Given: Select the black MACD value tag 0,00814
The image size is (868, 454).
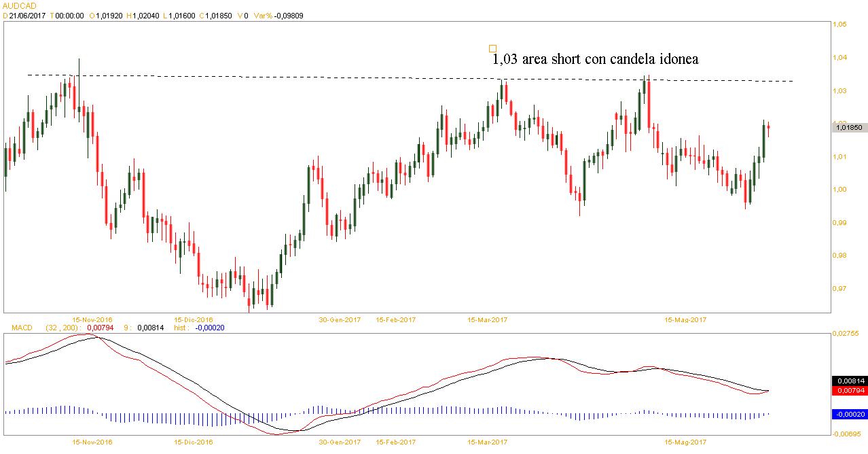Looking at the screenshot, I should point(849,381).
